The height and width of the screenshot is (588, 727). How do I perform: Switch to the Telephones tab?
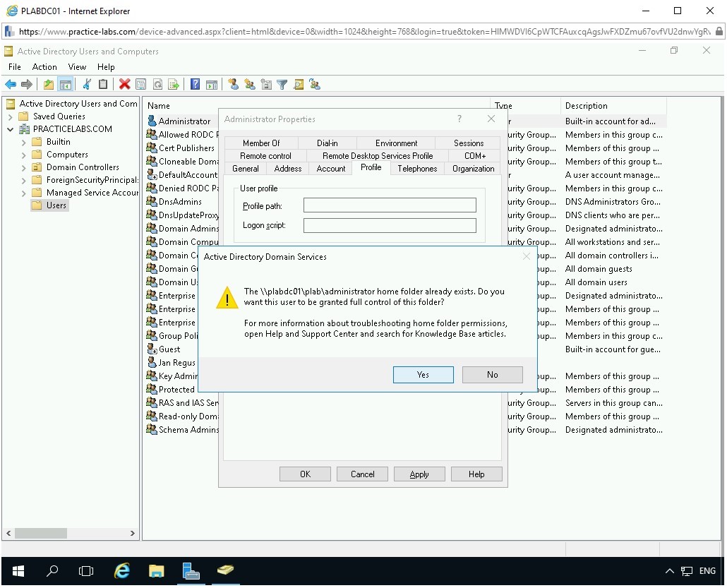(x=417, y=168)
